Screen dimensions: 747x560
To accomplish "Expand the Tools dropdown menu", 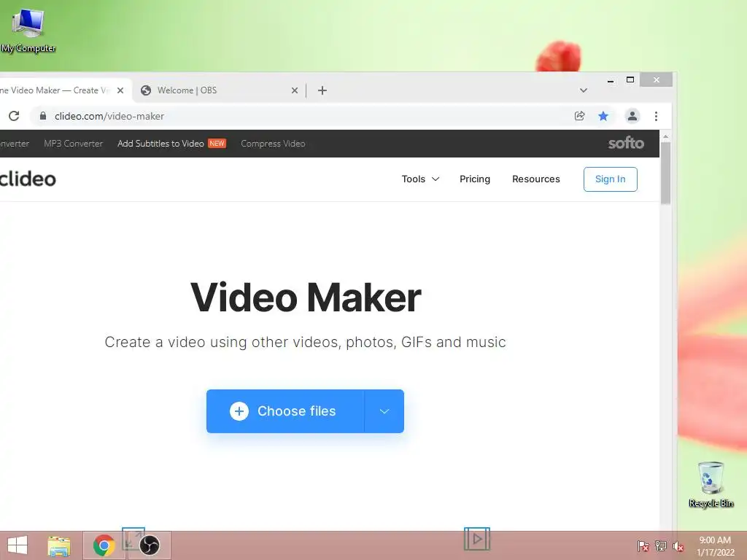I will point(420,179).
